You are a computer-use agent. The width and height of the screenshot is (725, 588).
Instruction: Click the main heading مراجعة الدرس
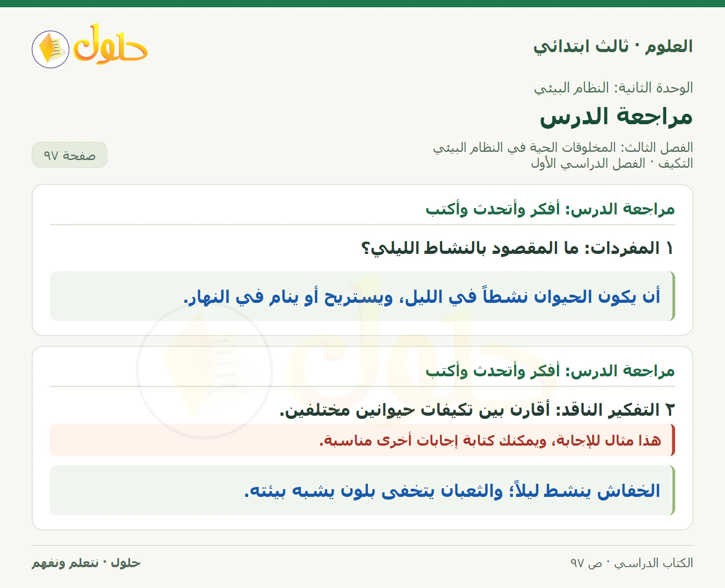point(616,117)
